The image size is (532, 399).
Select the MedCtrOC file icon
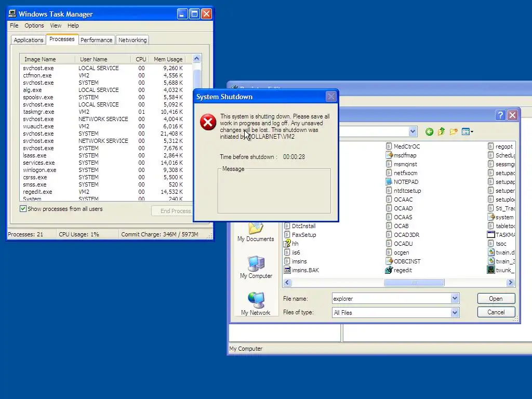click(x=389, y=147)
